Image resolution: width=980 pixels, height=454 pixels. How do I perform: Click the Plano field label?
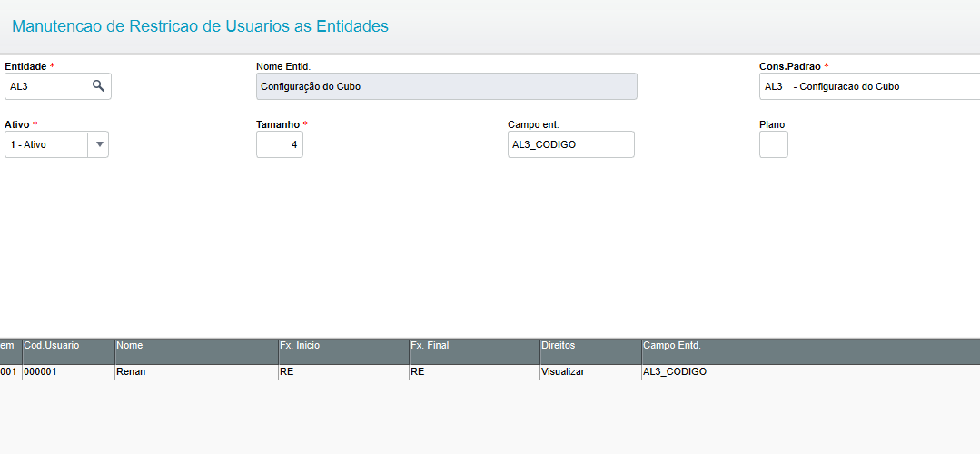[x=772, y=124]
